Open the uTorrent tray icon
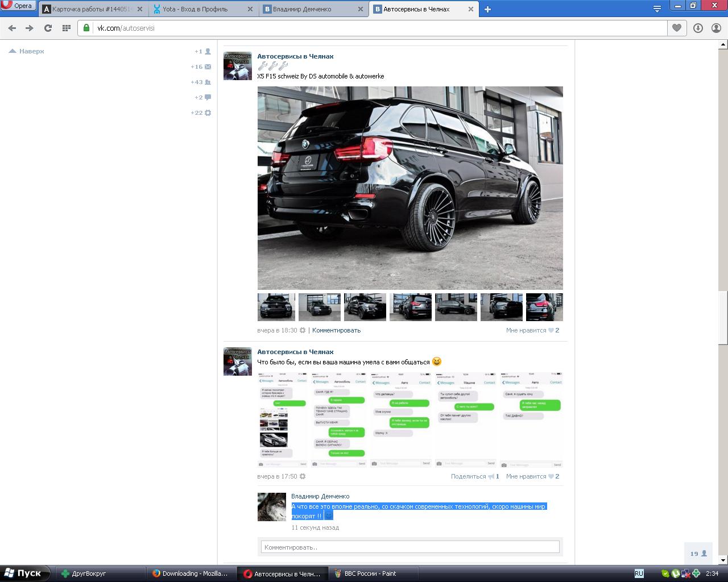This screenshot has width=728, height=582. (676, 573)
